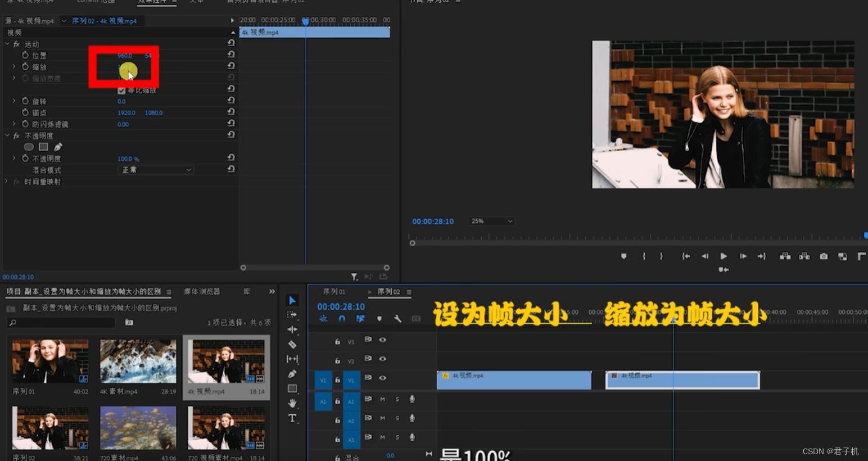
Task: Click the ellipse mask icon under 不透明度
Action: (29, 147)
